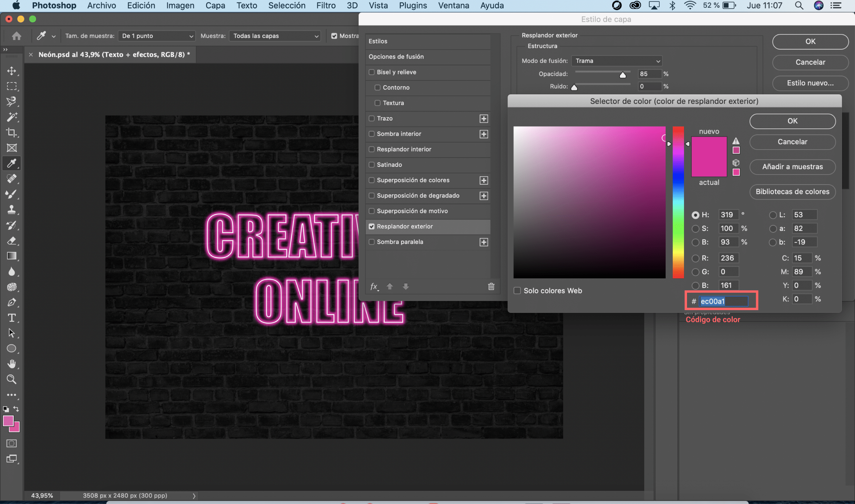
Task: Select the Rectangular Marquee tool
Action: pyautogui.click(x=12, y=86)
